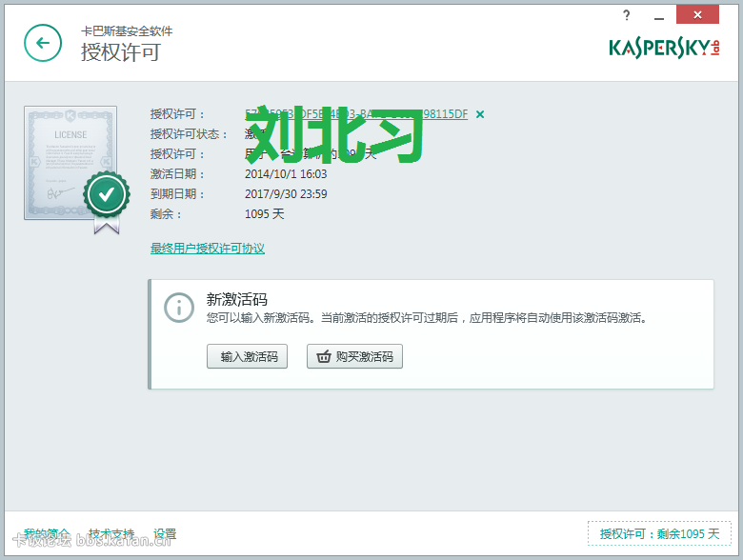Click the info icon beside 新激活码
743x560 pixels.
pyautogui.click(x=179, y=308)
